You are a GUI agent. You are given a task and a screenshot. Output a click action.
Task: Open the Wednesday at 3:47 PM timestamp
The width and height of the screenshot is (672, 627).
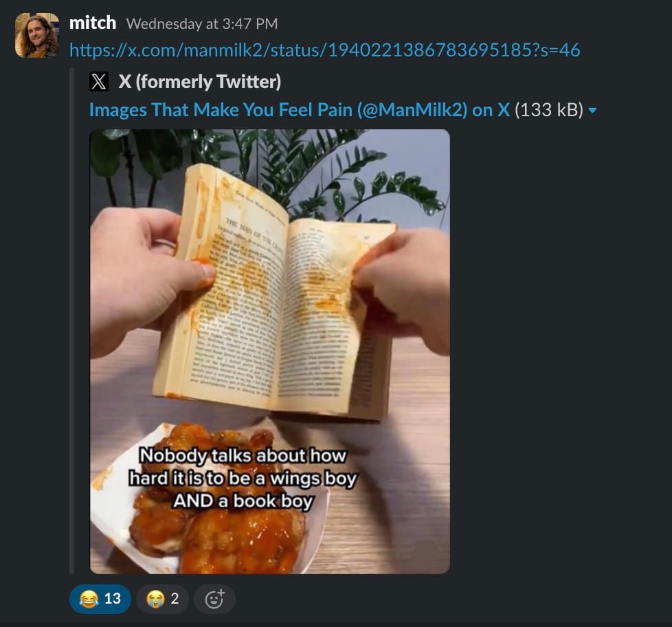[x=202, y=23]
